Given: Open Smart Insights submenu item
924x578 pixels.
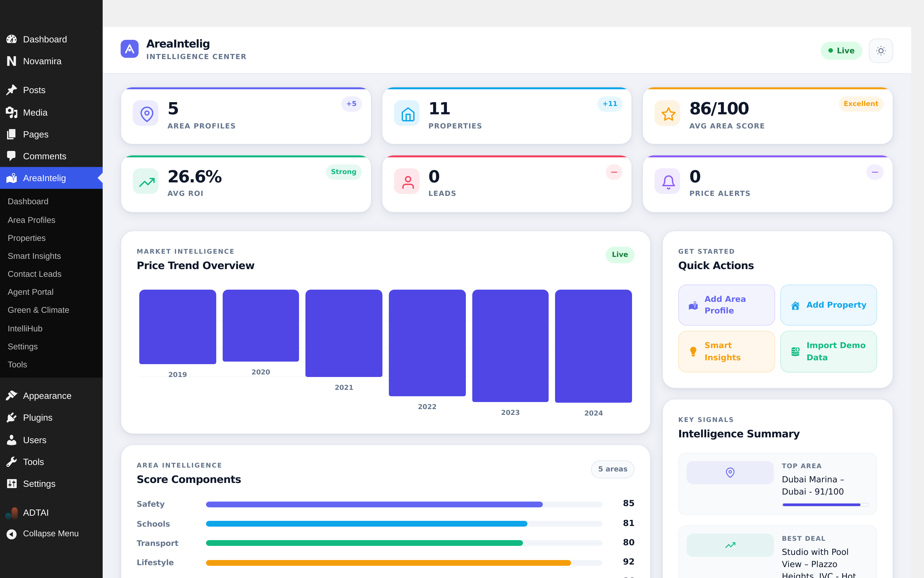Looking at the screenshot, I should coord(34,256).
